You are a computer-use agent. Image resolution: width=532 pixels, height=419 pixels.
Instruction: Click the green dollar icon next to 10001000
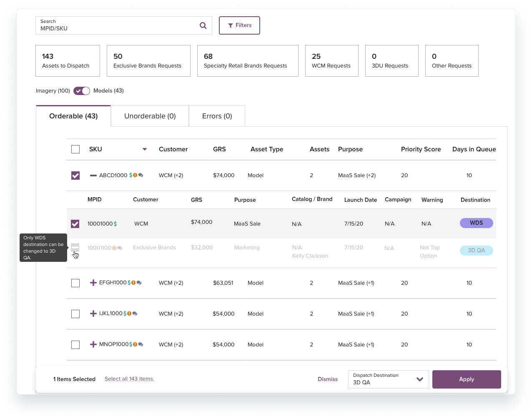pos(115,224)
